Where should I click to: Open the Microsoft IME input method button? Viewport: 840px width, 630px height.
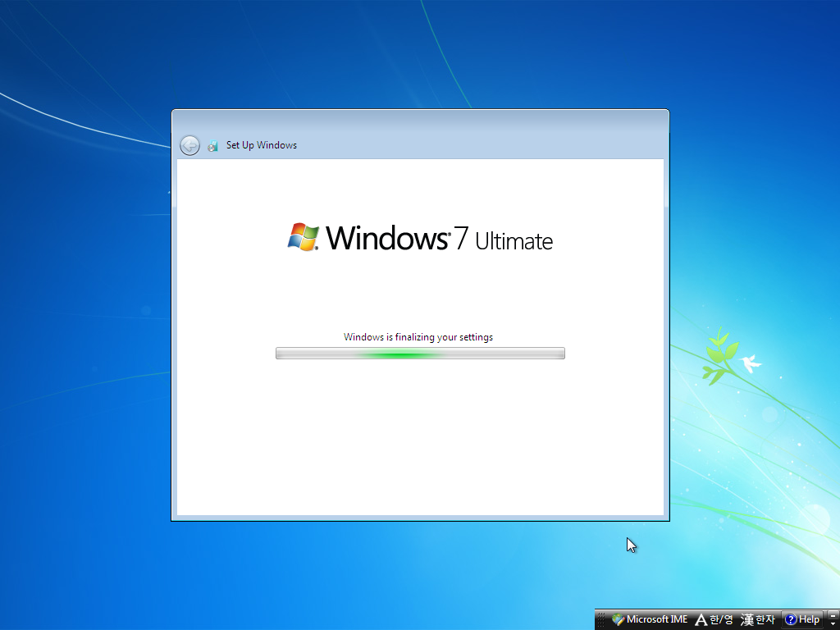[650, 620]
